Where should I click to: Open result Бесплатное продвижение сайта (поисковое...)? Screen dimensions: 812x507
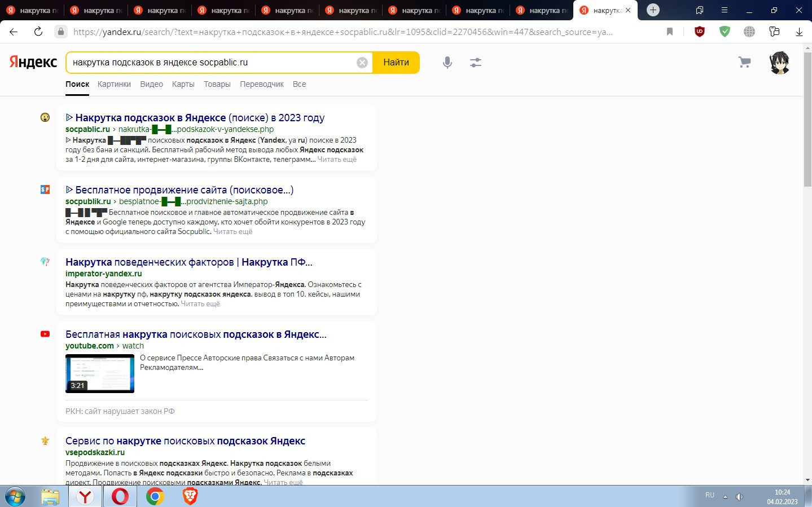(179, 190)
